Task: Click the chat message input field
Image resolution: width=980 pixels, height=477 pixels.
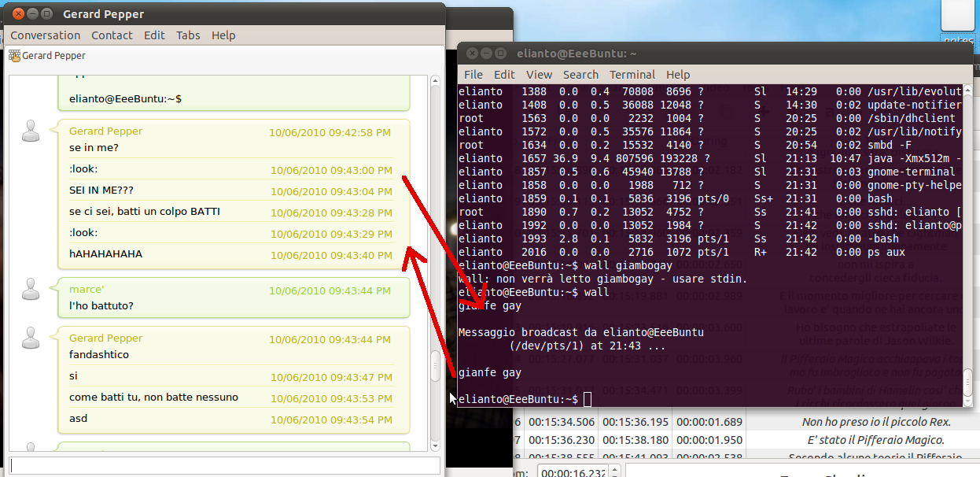Action: coord(224,465)
